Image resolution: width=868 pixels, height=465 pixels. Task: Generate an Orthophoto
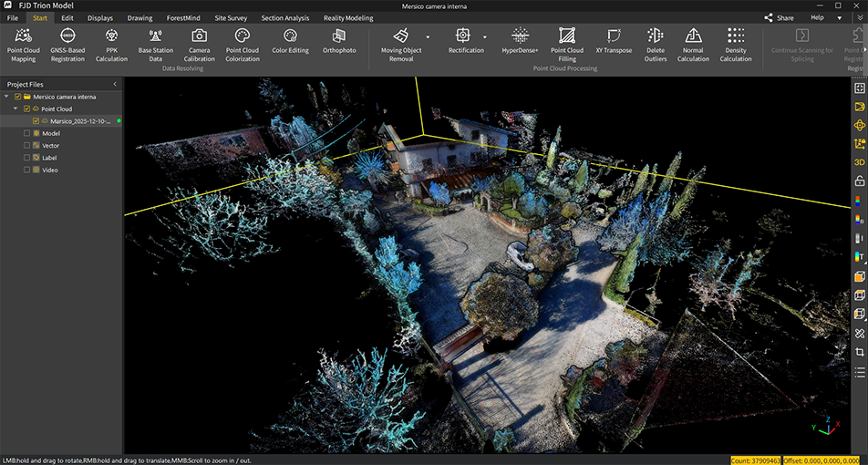tap(339, 36)
